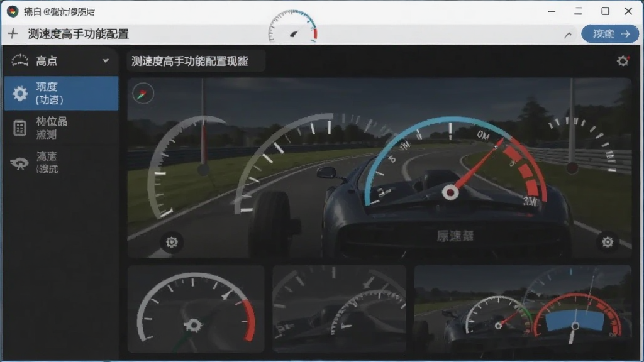Select the thumbnail with red and blue gauge
644x362 pixels.
(x=523, y=309)
